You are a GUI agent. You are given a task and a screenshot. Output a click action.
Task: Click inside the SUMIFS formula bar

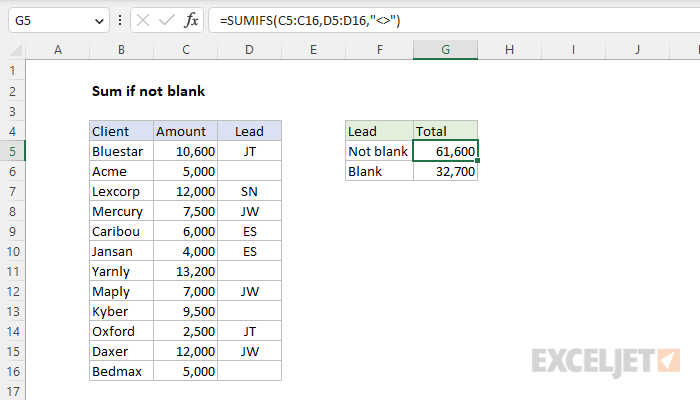pos(454,21)
